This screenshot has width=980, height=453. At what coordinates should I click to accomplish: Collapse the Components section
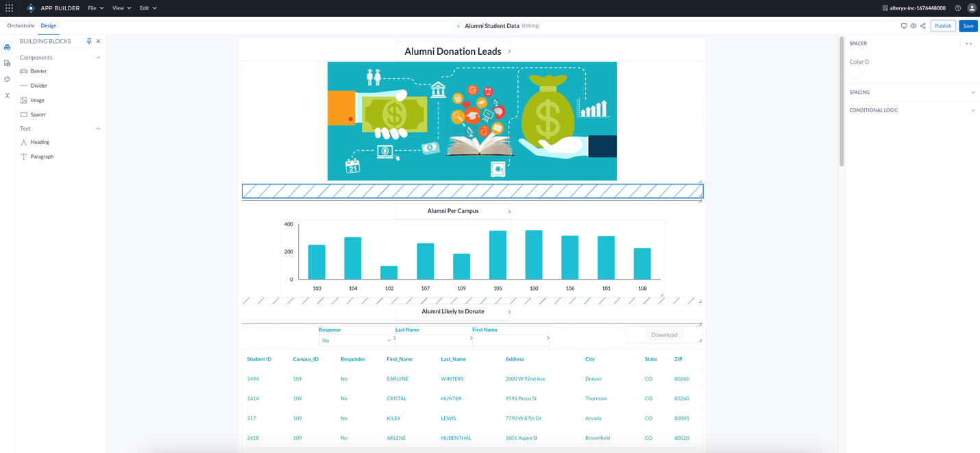point(98,58)
